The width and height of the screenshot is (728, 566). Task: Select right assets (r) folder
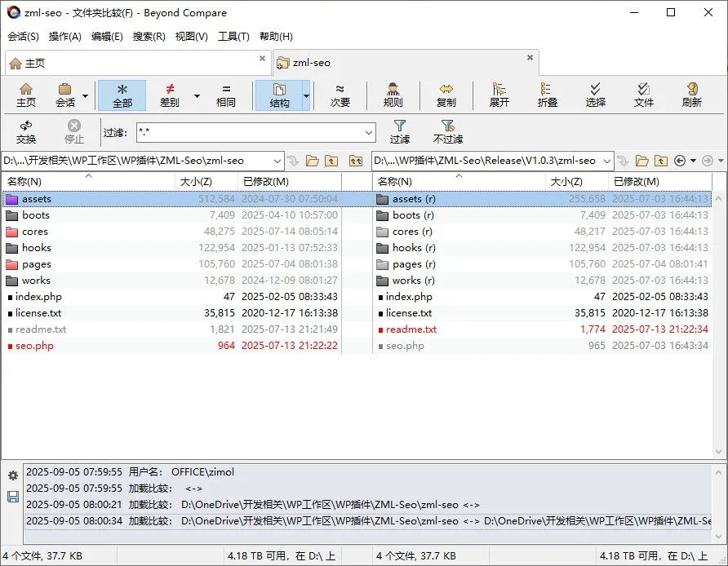(542, 199)
